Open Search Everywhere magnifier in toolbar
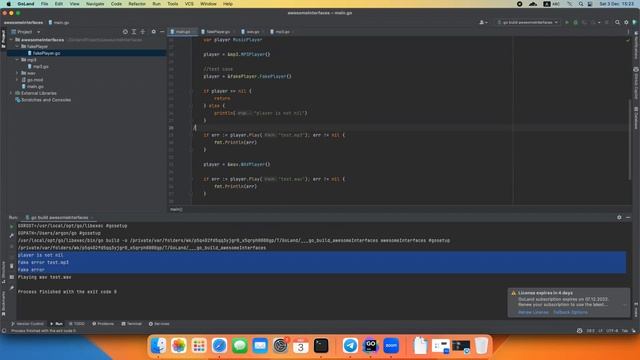The height and width of the screenshot is (360, 640). pos(617,22)
